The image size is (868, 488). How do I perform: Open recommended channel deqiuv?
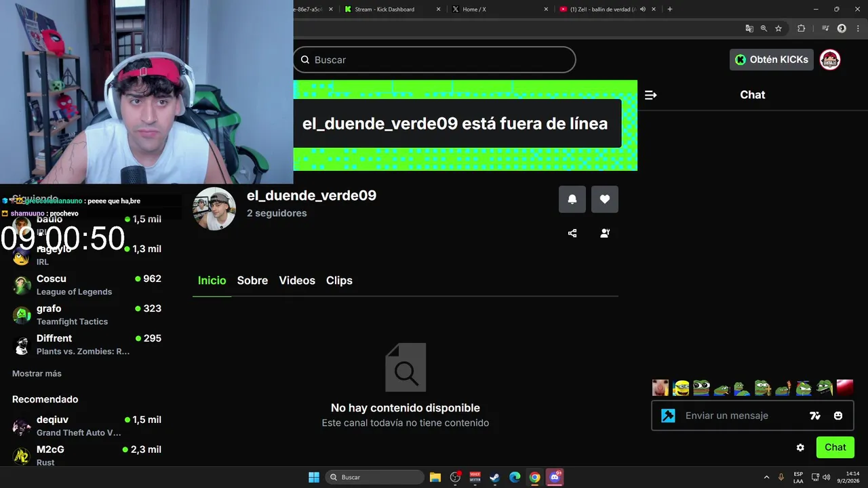click(87, 426)
